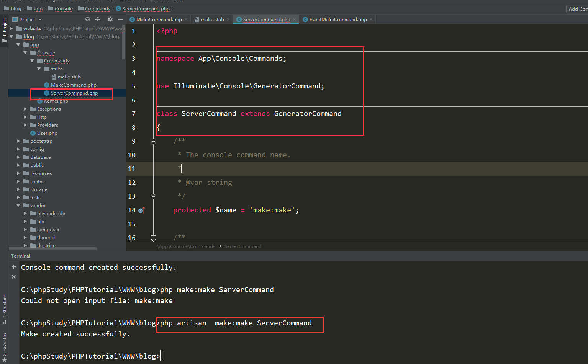Collapse the vendor folder arrow

(x=18, y=205)
